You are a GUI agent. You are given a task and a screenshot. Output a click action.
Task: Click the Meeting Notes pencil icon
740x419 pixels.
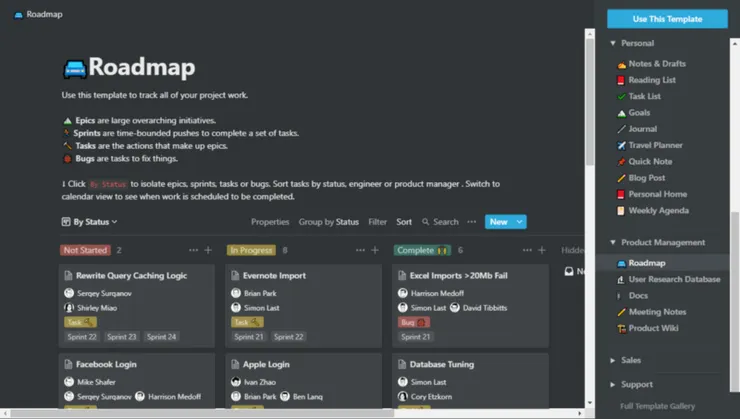coord(622,312)
